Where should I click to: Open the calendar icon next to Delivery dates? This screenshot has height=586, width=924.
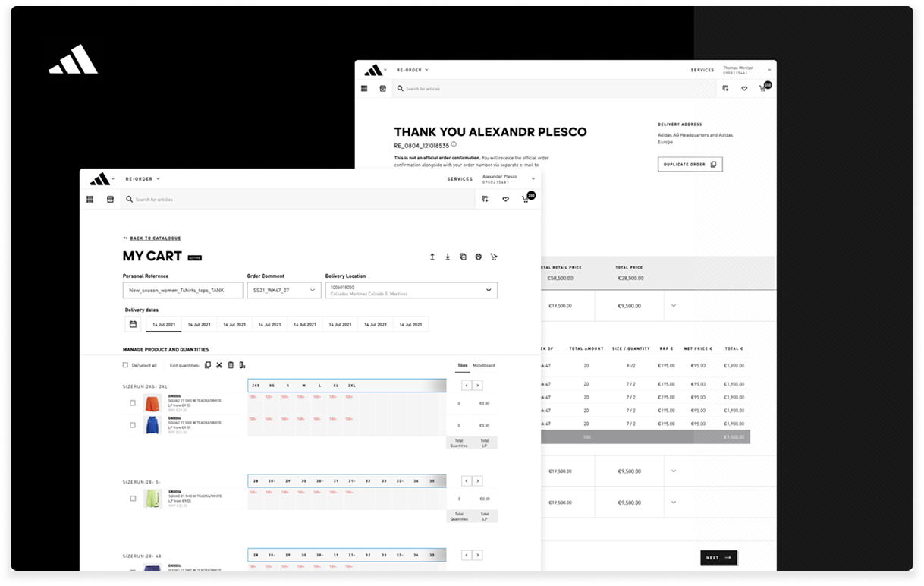[133, 323]
